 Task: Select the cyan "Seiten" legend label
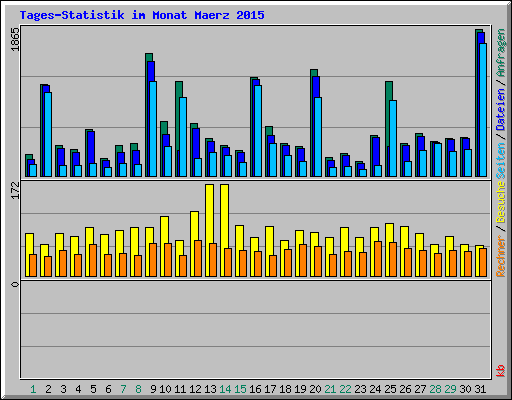(501, 161)
